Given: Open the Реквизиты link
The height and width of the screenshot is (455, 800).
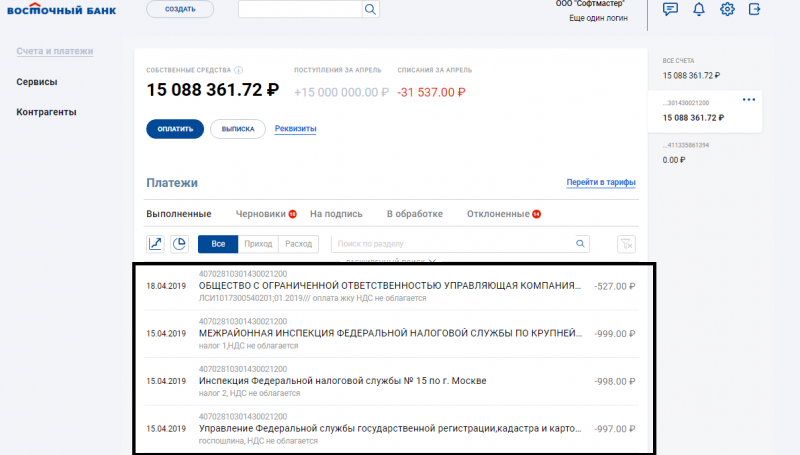Looking at the screenshot, I should 296,129.
